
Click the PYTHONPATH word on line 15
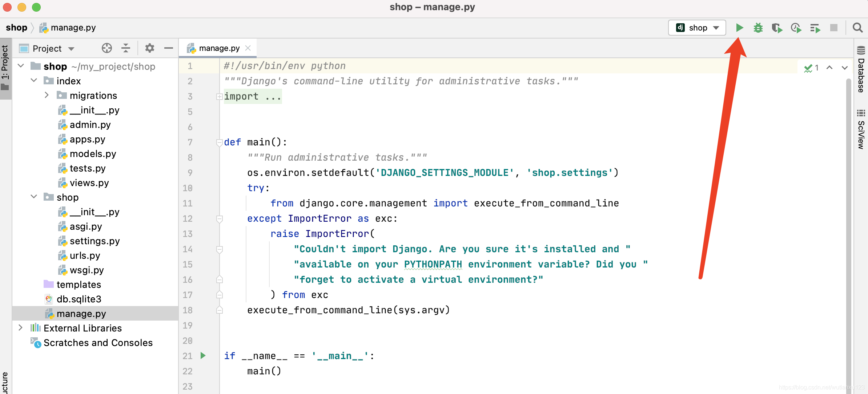click(x=433, y=264)
